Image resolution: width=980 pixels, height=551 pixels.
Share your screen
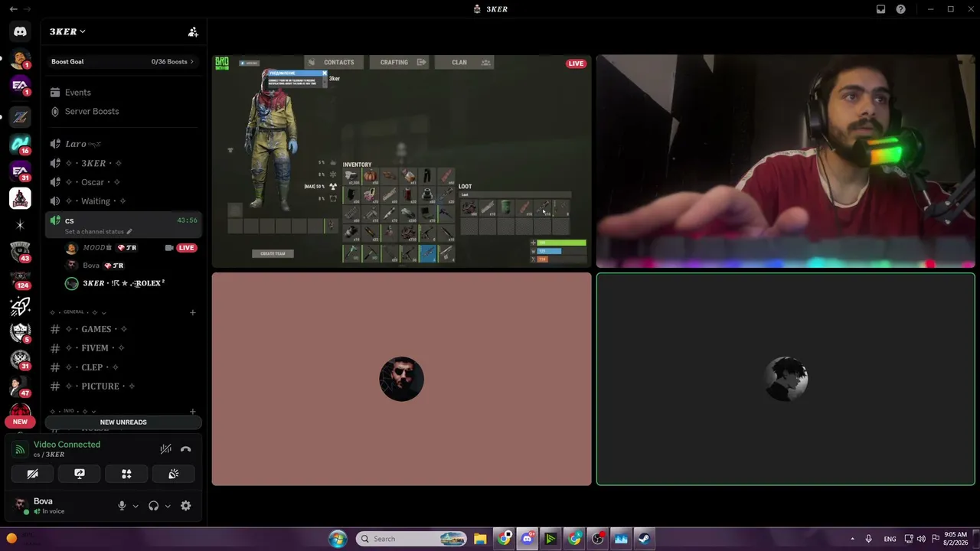click(80, 474)
